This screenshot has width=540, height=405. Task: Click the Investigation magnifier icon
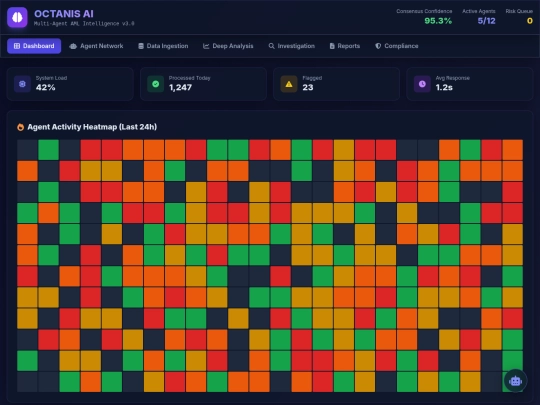[271, 46]
